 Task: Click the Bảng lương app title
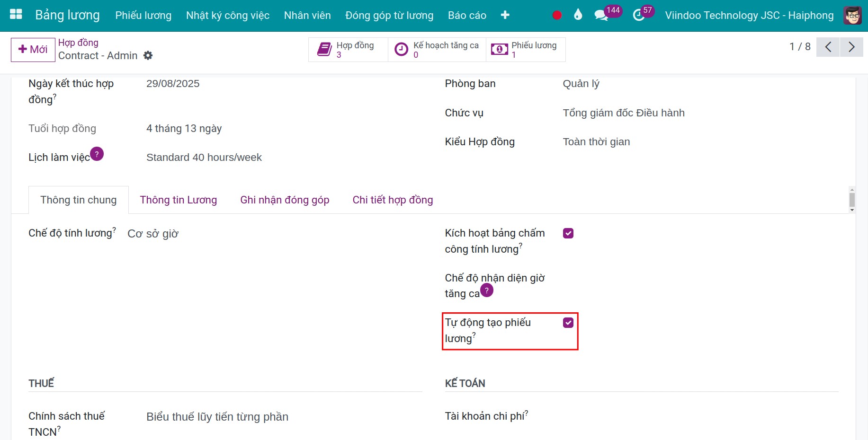(67, 15)
